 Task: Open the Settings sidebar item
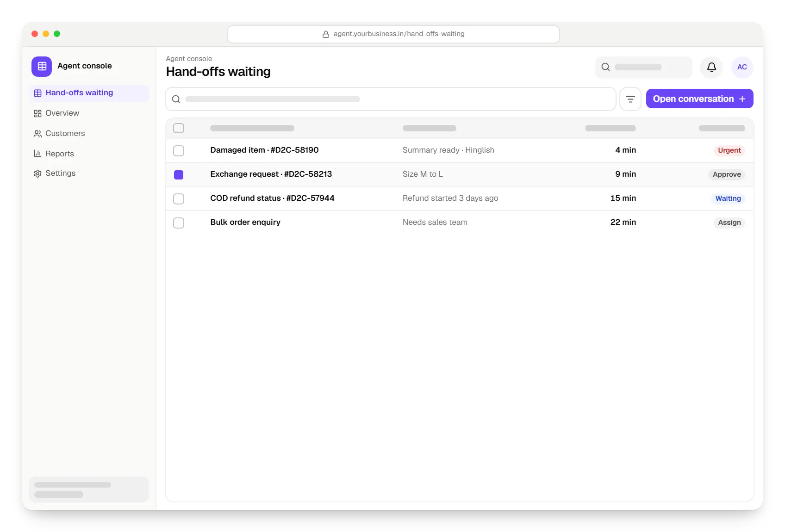(x=89, y=173)
